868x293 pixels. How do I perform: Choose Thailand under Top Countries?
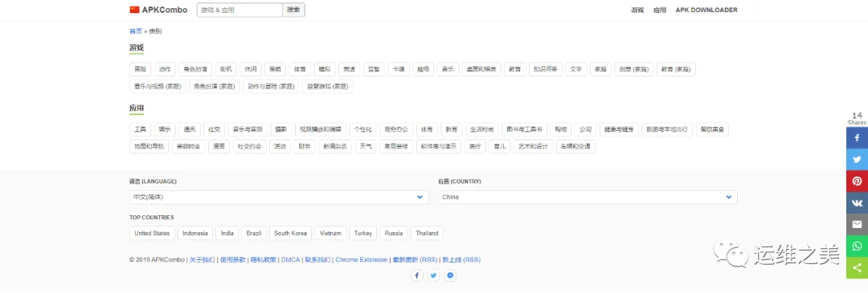(x=427, y=234)
